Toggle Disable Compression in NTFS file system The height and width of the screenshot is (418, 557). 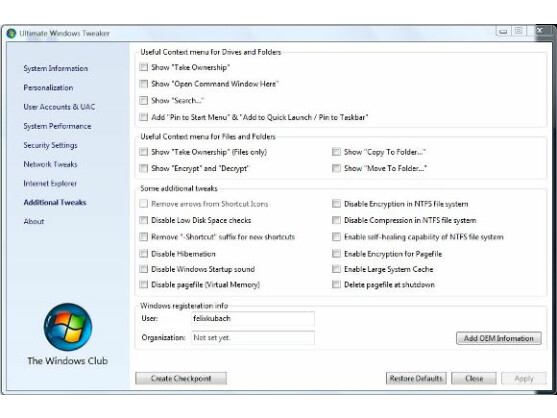click(336, 220)
